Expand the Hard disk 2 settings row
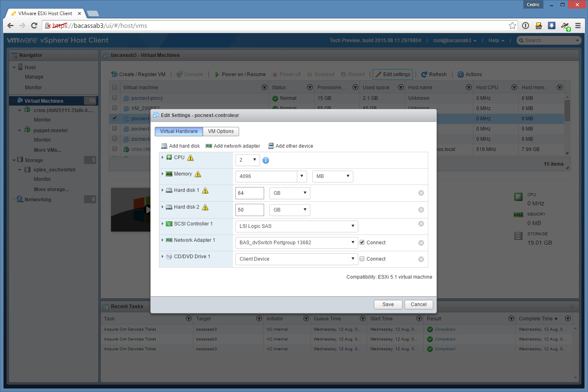Image resolution: width=588 pixels, height=392 pixels. click(x=163, y=207)
